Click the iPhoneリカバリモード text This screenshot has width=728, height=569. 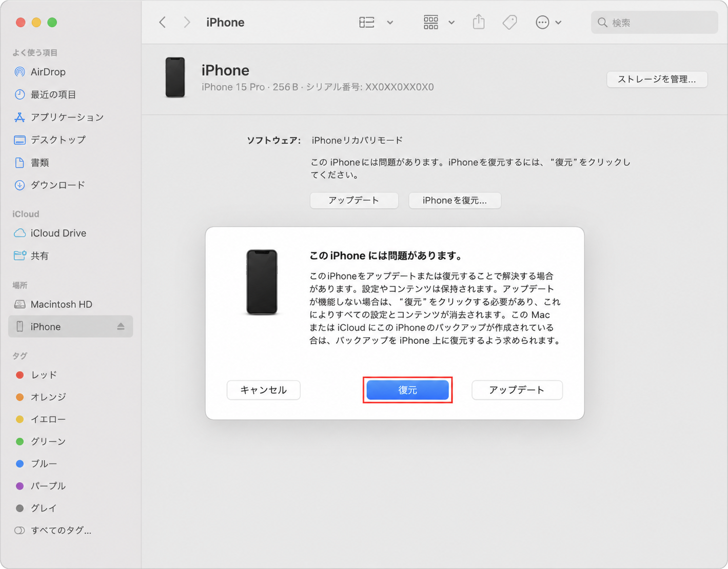[x=357, y=140]
